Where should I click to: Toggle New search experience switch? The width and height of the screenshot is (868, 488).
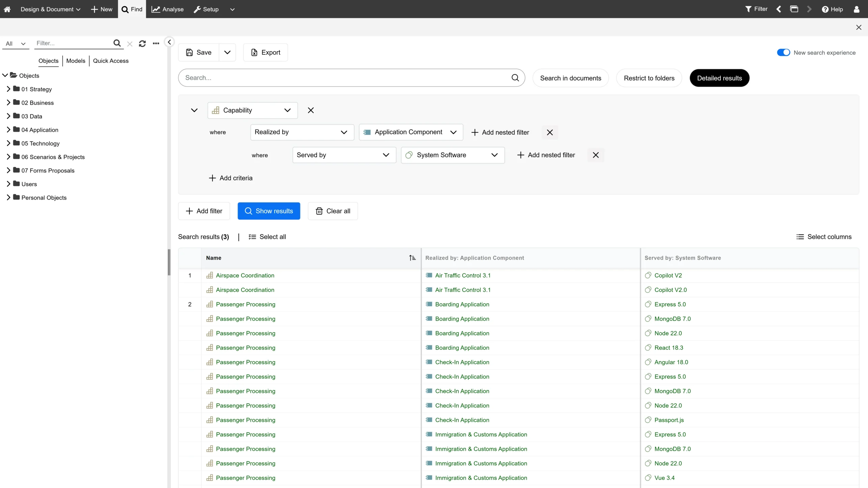(783, 53)
